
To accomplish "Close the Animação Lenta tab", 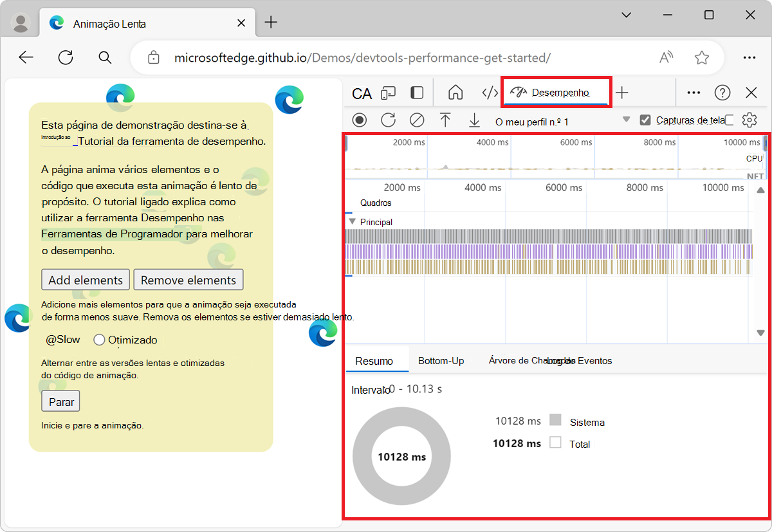I will [x=241, y=23].
